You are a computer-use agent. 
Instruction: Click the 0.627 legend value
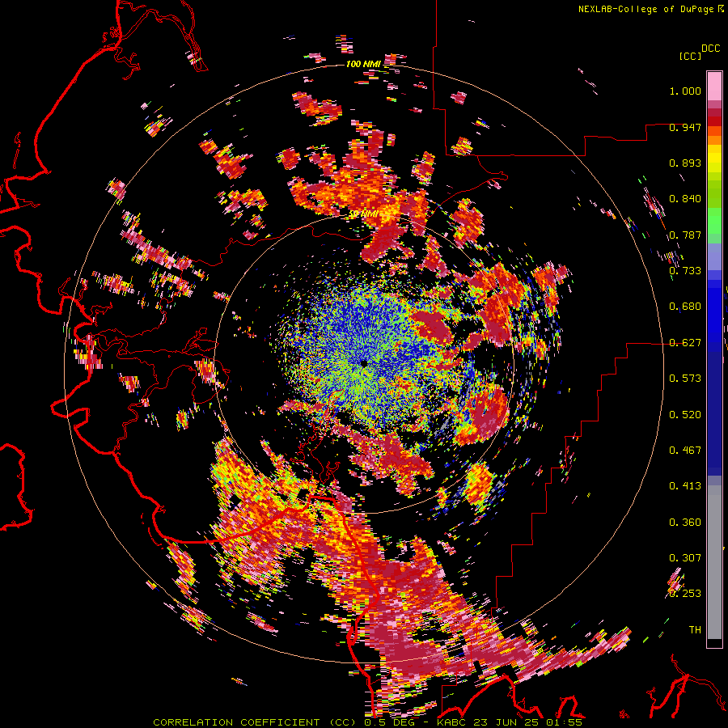pyautogui.click(x=685, y=343)
